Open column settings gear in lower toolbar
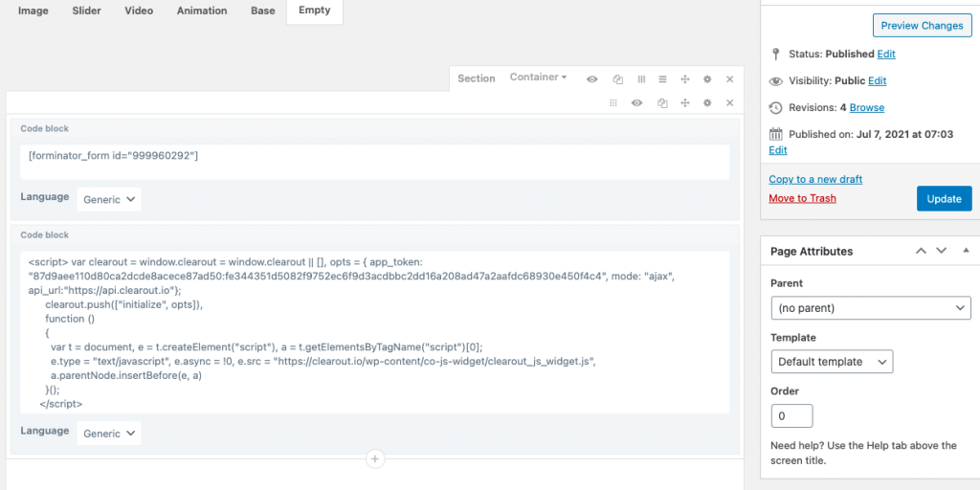980x490 pixels. (707, 103)
